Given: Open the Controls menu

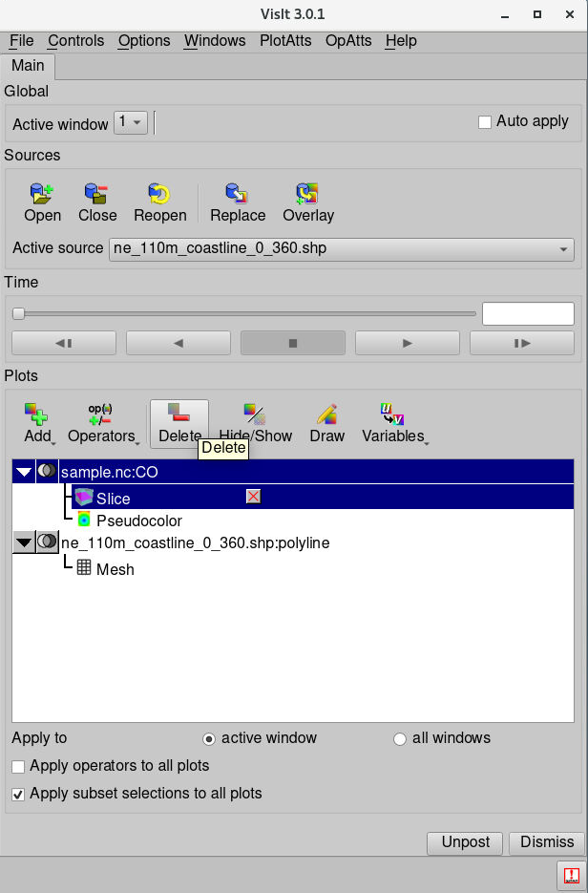Looking at the screenshot, I should 76,41.
